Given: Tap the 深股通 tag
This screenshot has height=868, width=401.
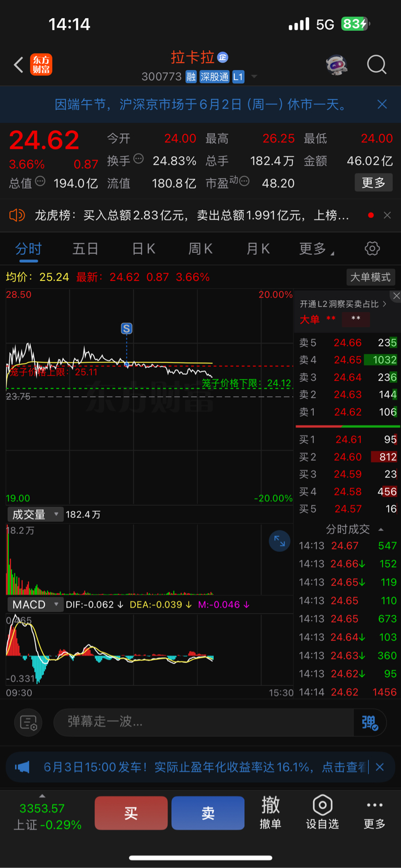Looking at the screenshot, I should pyautogui.click(x=215, y=77).
